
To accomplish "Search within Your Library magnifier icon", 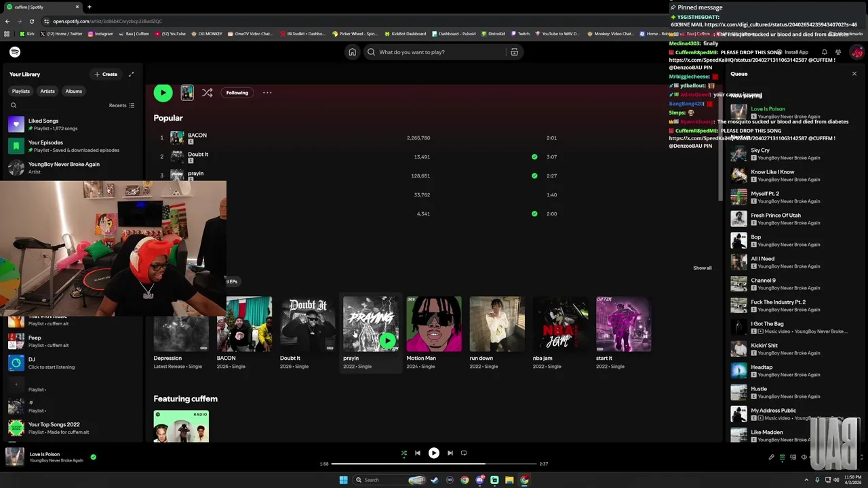I will point(14,105).
